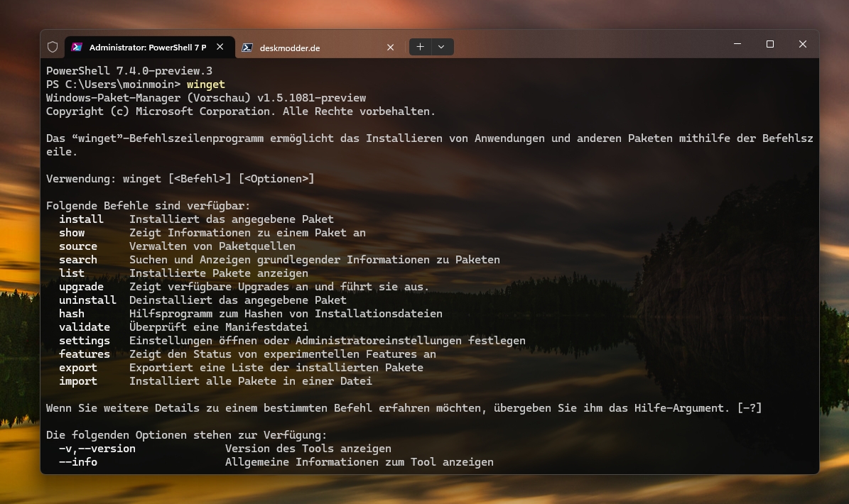Click the 'export' command name

coord(78,368)
